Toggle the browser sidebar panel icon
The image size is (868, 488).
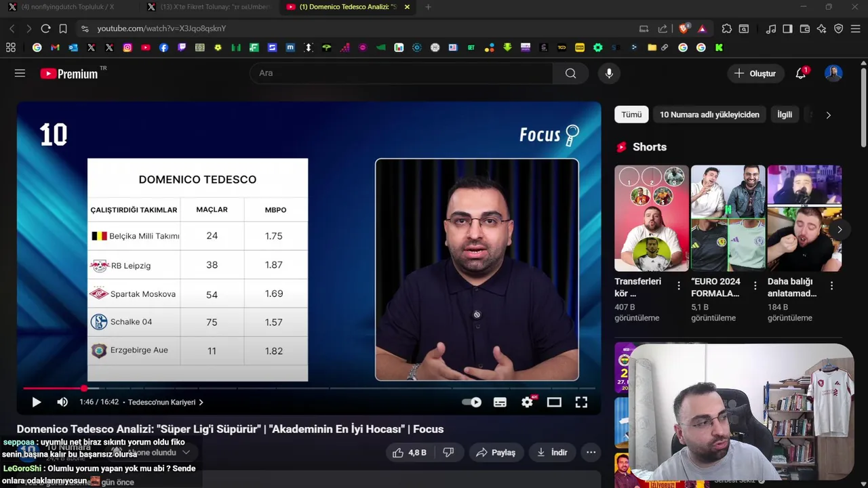pos(787,28)
